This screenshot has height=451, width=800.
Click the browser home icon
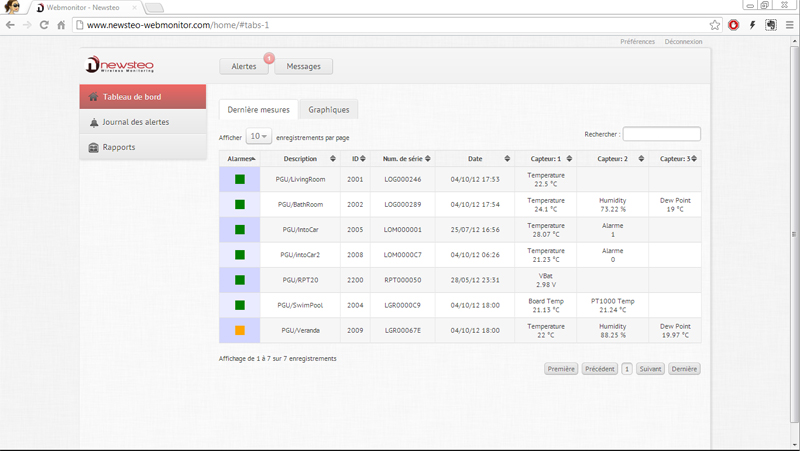point(61,25)
